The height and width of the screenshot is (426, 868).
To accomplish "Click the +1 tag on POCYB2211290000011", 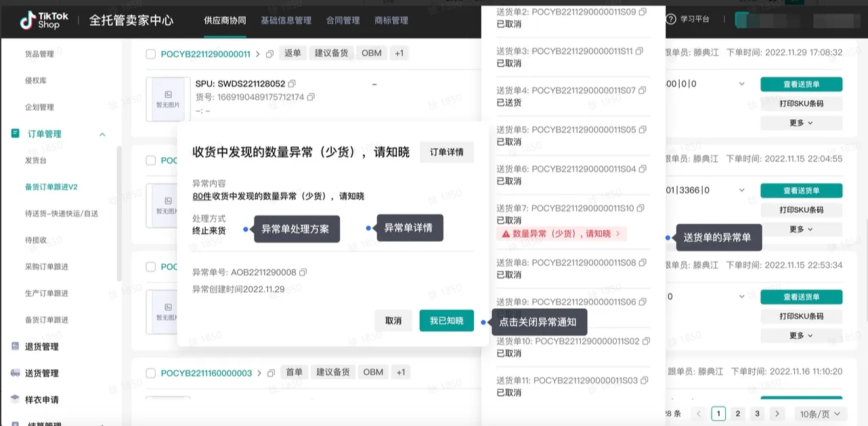I will pos(399,53).
